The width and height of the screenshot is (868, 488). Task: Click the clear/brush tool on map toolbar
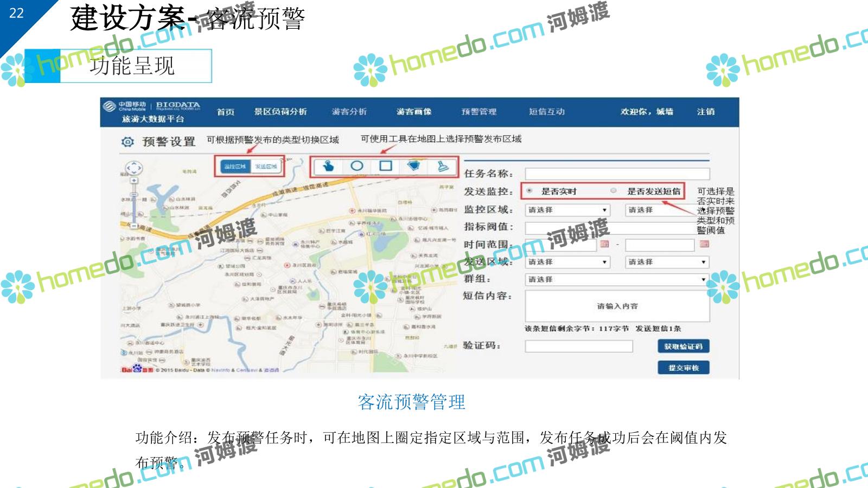point(443,166)
